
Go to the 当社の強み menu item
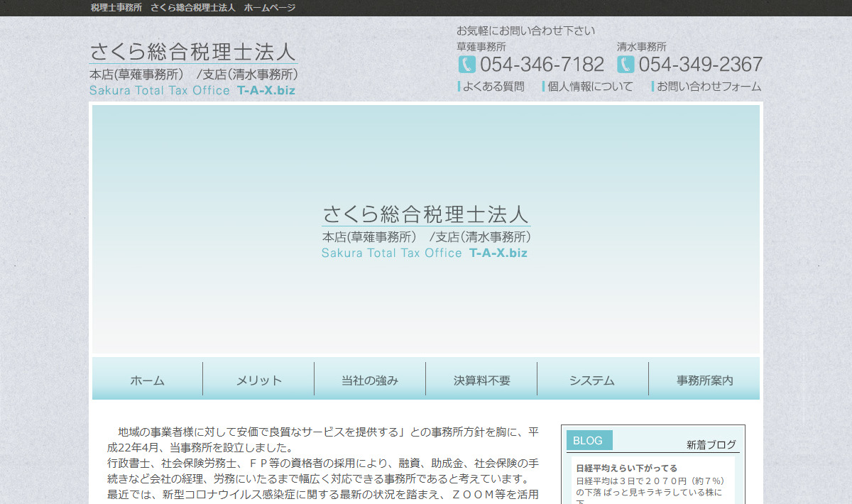(370, 380)
